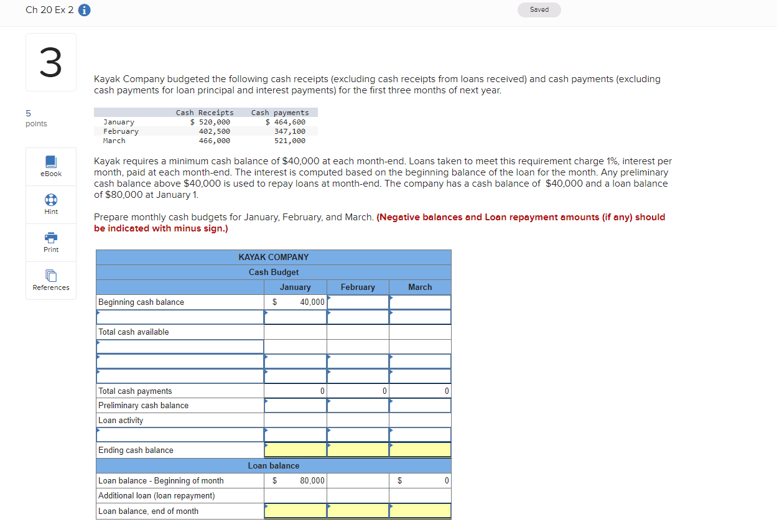Open second payment label dropdown row
Image resolution: width=777 pixels, height=532 pixels.
point(180,361)
